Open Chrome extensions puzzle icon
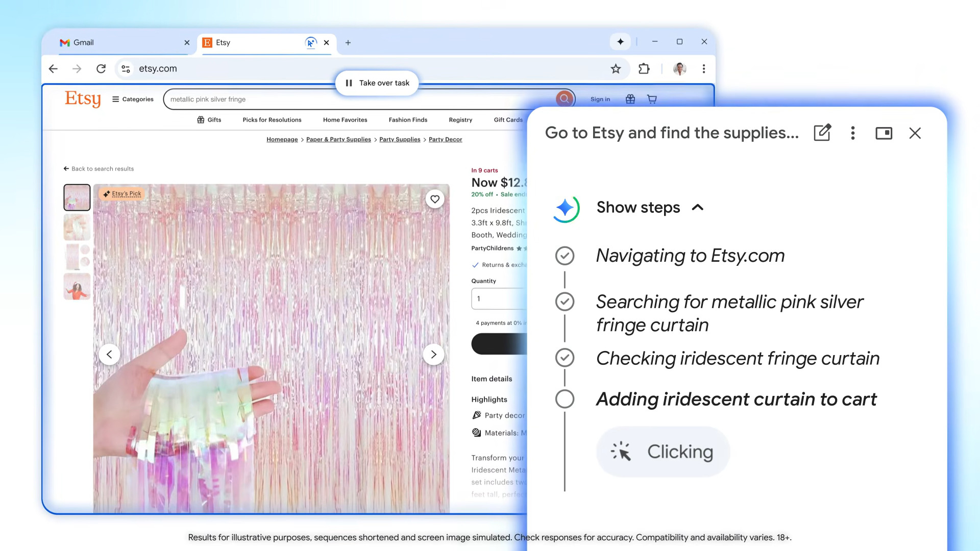980x551 pixels. 644,69
